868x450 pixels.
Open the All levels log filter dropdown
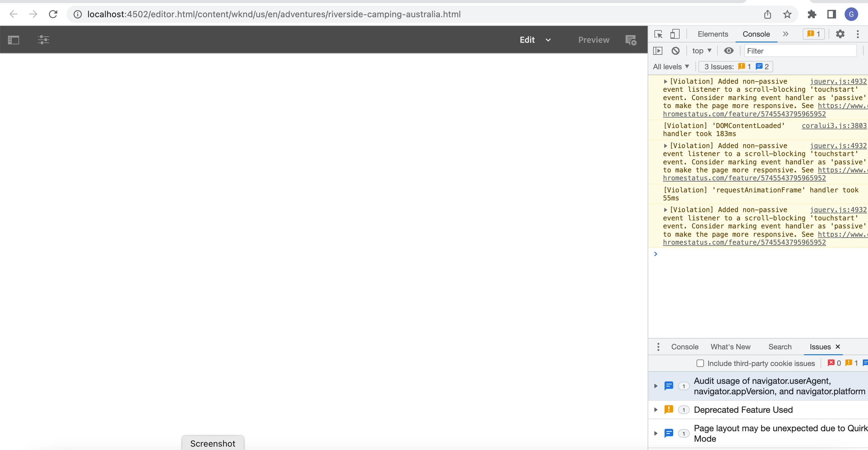tap(670, 67)
